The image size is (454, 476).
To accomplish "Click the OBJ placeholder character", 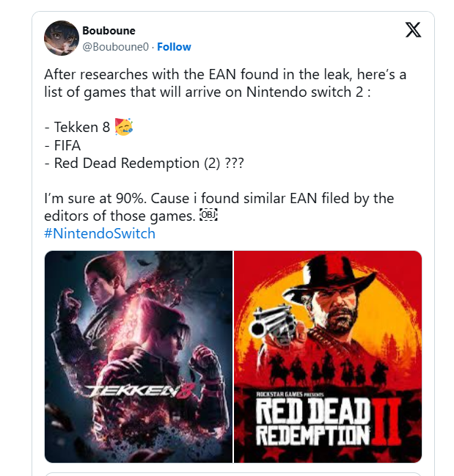I will click(208, 215).
